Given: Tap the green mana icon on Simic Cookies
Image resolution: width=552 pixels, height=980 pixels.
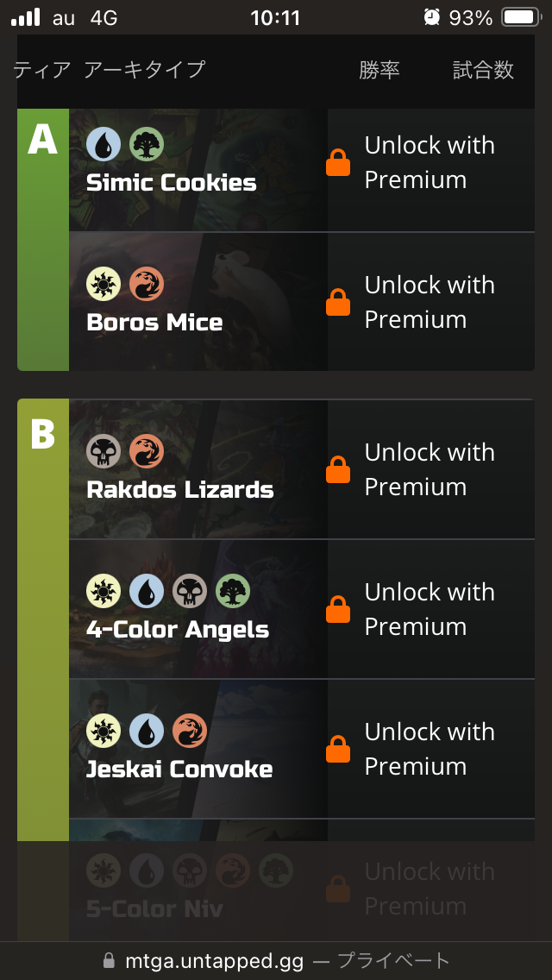Looking at the screenshot, I should 147,144.
